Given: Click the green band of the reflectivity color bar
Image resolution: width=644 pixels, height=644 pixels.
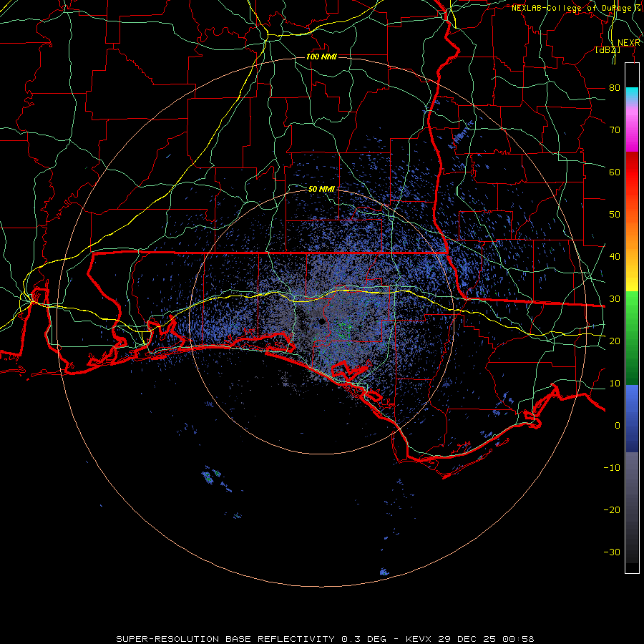Looking at the screenshot, I should click(x=632, y=337).
